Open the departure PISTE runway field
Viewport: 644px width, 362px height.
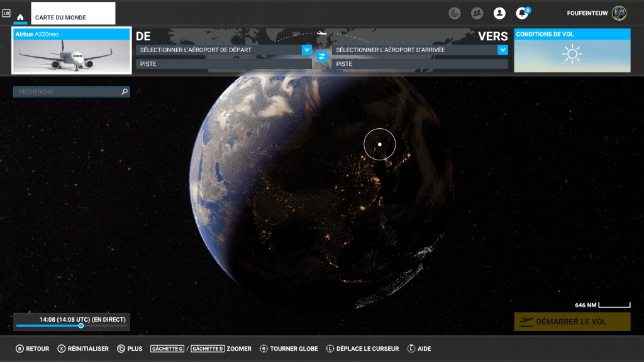[224, 64]
